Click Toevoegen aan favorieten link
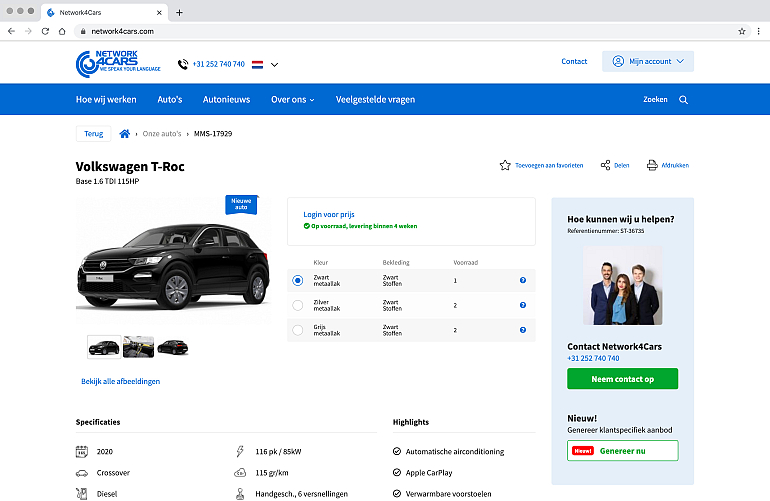The height and width of the screenshot is (501, 770). point(549,166)
